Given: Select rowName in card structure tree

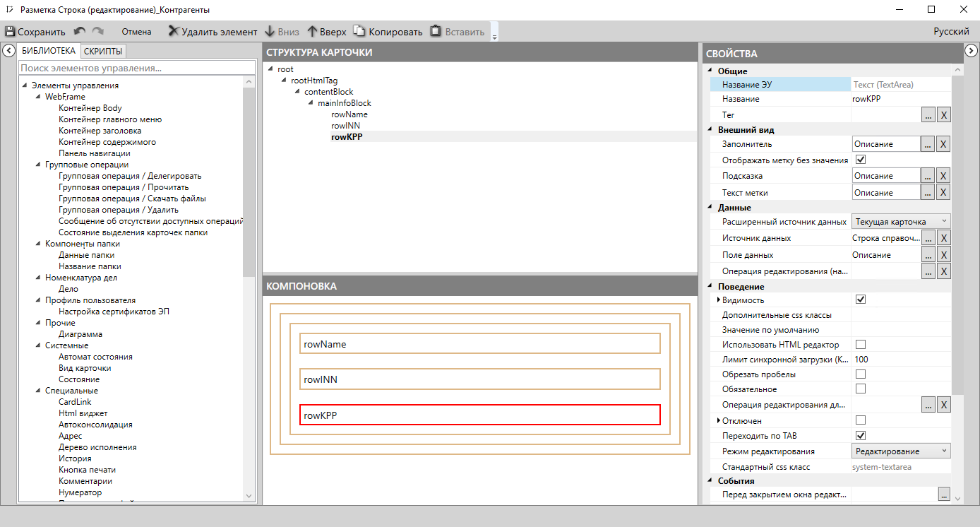Looking at the screenshot, I should pos(349,114).
